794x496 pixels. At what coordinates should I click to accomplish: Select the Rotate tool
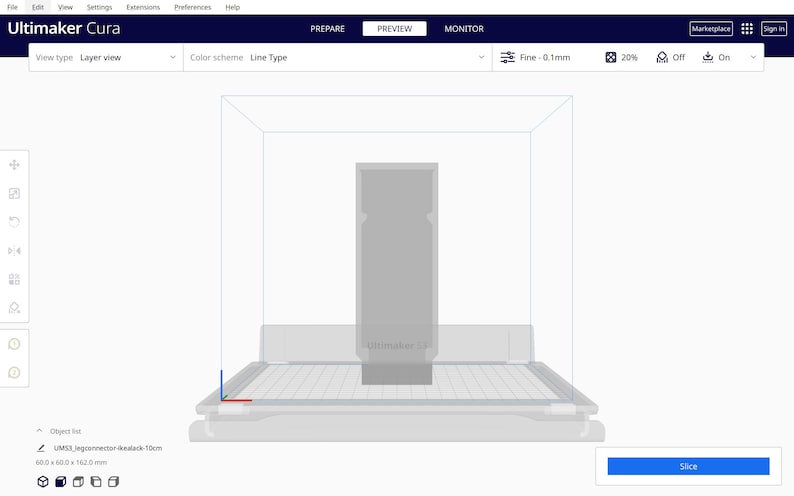point(14,222)
